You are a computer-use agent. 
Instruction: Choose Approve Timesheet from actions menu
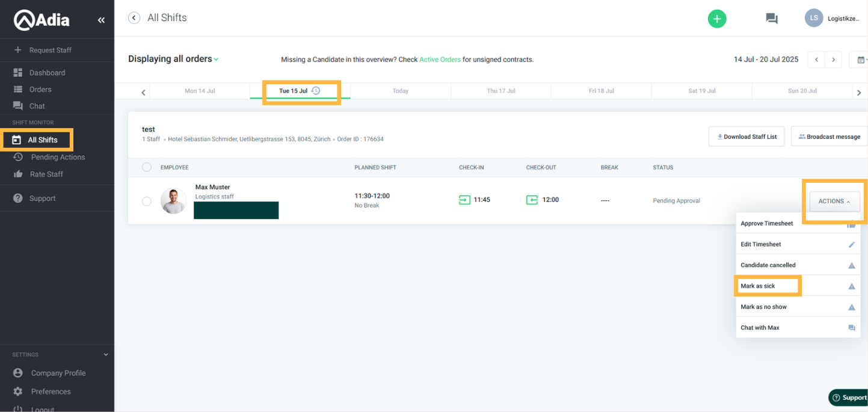pyautogui.click(x=798, y=223)
